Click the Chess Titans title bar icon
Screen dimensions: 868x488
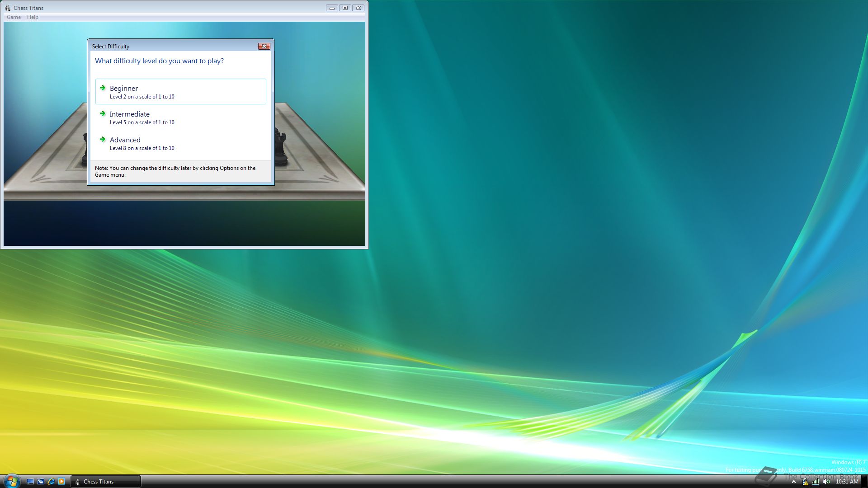pos(8,8)
